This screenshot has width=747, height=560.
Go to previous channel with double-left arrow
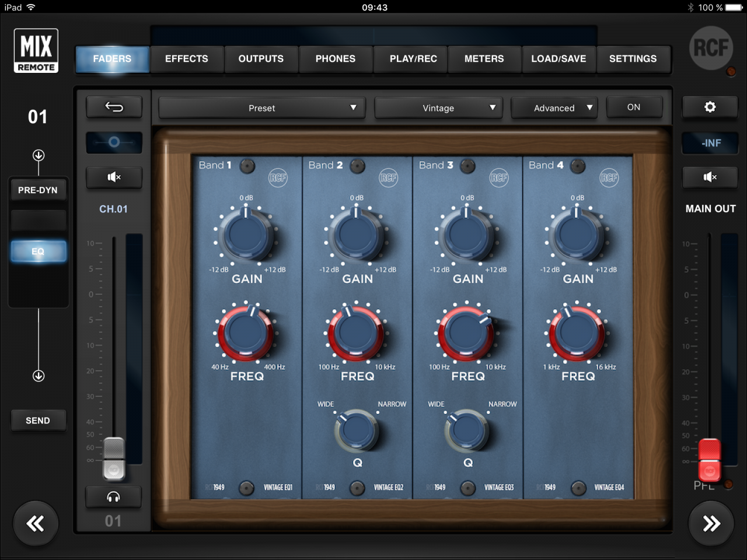click(36, 523)
